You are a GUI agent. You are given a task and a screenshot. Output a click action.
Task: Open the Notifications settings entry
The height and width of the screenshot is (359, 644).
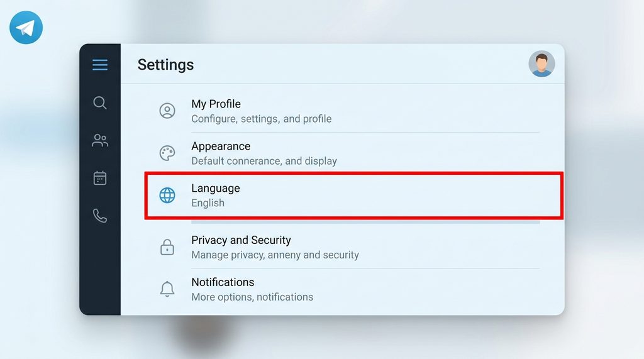[223, 282]
